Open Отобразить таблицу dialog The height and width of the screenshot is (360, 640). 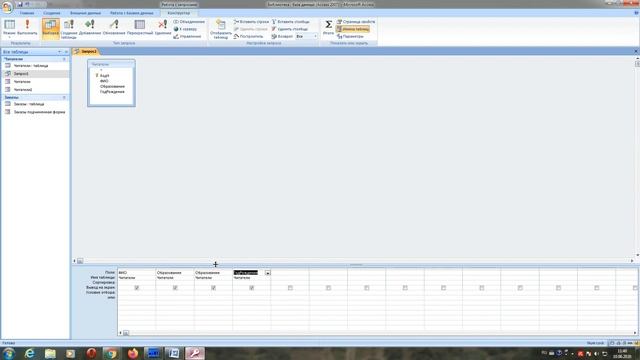pyautogui.click(x=221, y=29)
